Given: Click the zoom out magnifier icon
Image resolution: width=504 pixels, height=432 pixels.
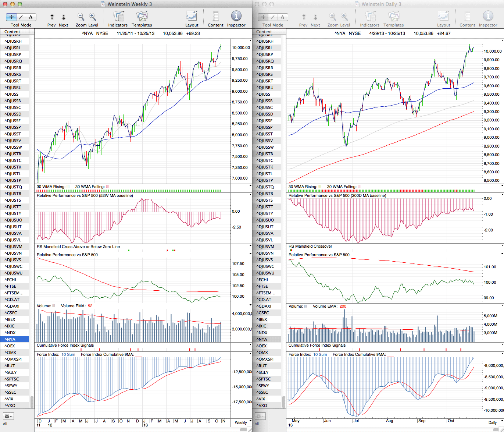Looking at the screenshot, I should (x=81, y=17).
